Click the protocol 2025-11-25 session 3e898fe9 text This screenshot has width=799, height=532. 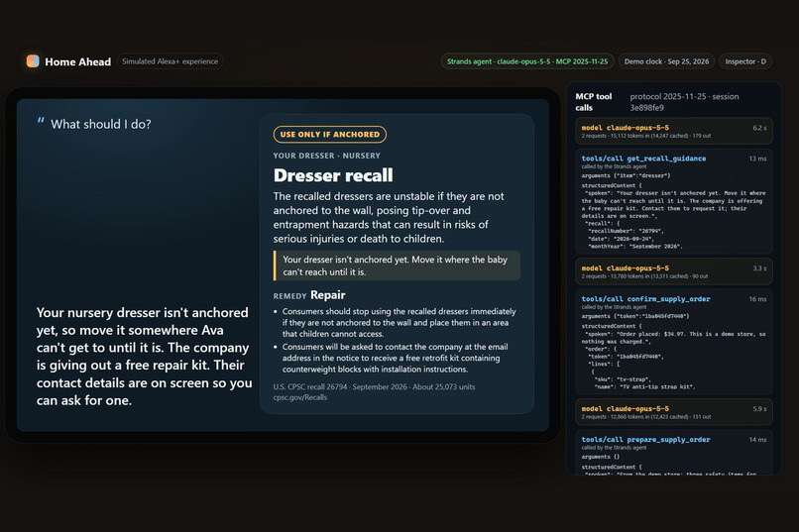[x=684, y=102]
